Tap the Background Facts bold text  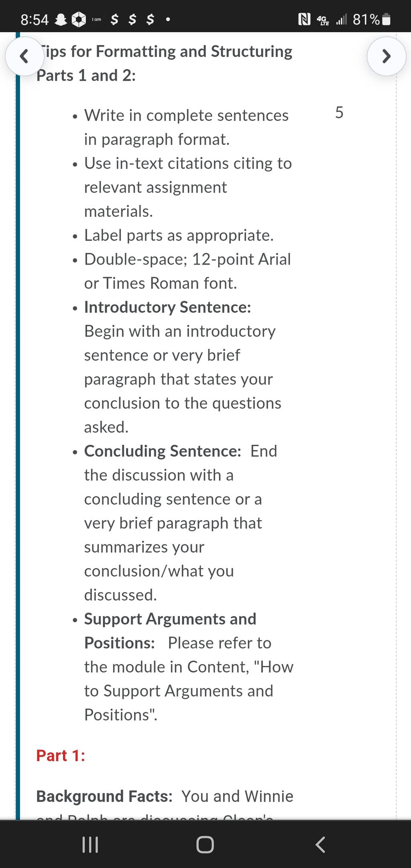point(104,796)
